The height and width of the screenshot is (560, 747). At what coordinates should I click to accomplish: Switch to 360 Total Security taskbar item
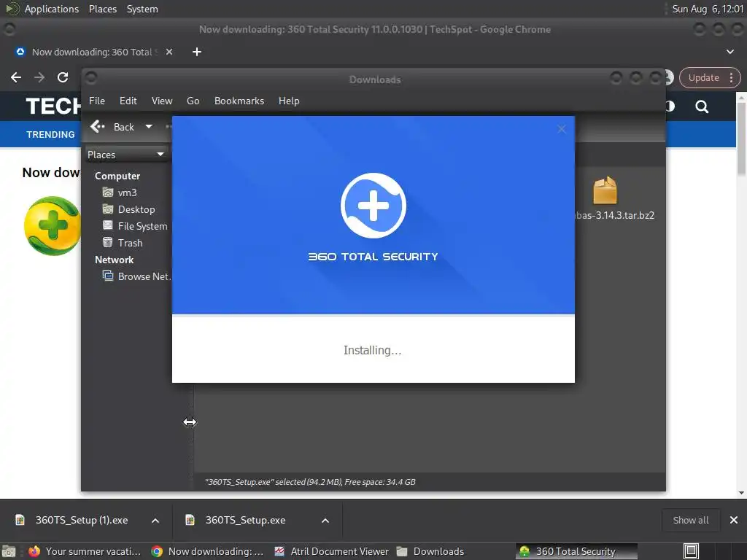[x=576, y=551]
